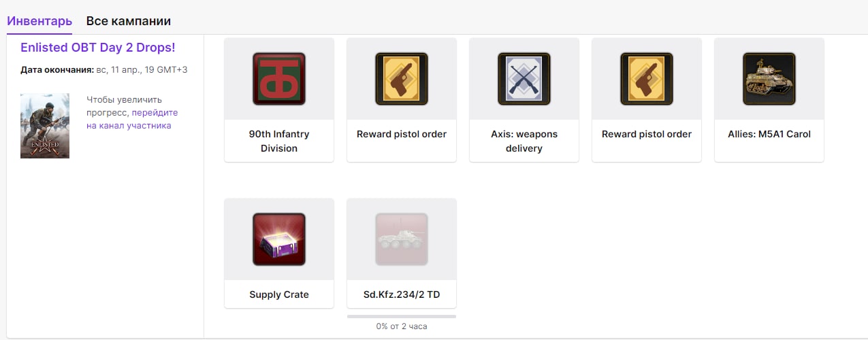
Task: Click the Enlisted game cover thumbnail
Action: click(x=45, y=126)
